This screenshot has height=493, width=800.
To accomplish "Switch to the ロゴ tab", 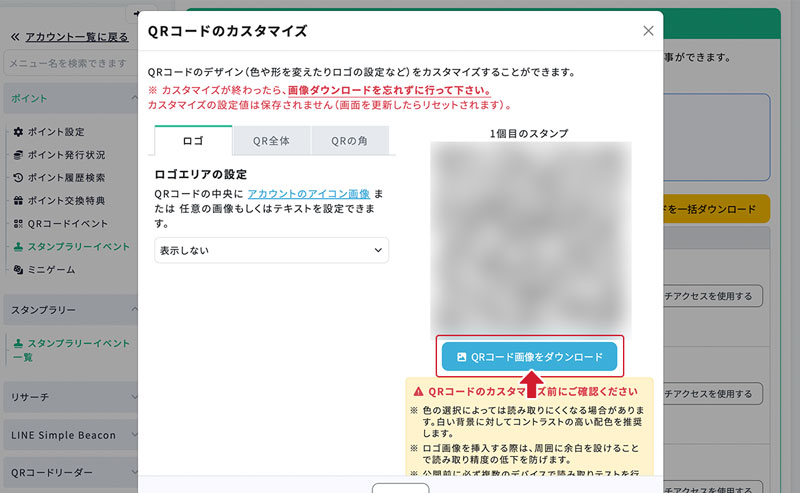I will [193, 141].
